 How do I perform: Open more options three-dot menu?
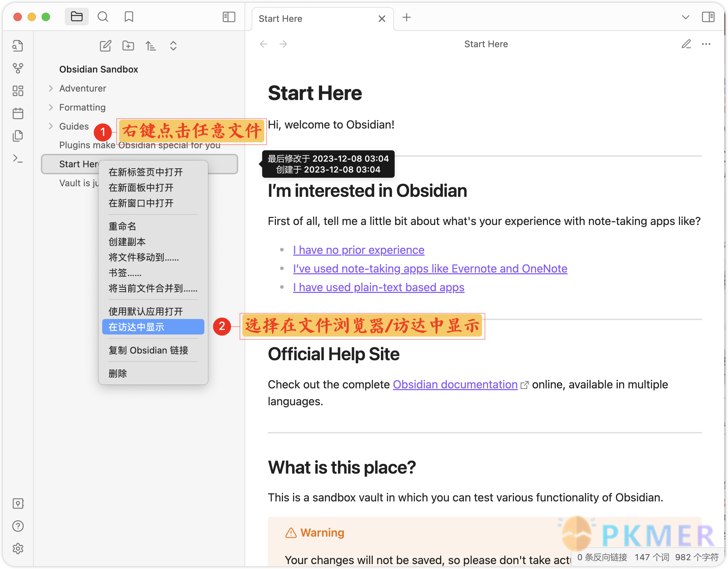[706, 44]
